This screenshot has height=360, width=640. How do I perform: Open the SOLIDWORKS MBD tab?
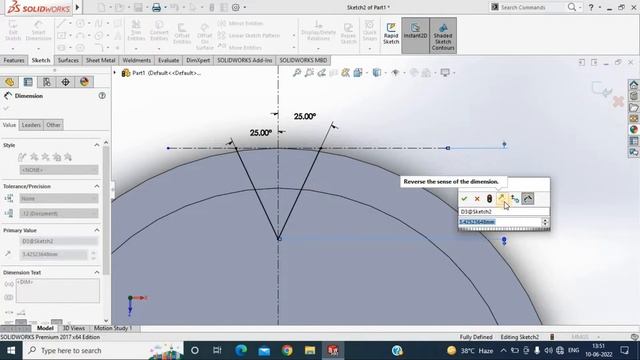tap(303, 60)
